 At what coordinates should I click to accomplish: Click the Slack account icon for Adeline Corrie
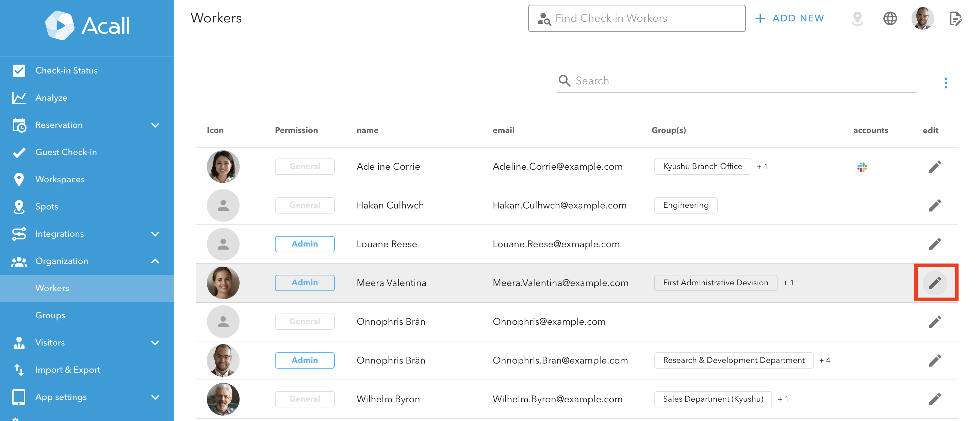863,166
